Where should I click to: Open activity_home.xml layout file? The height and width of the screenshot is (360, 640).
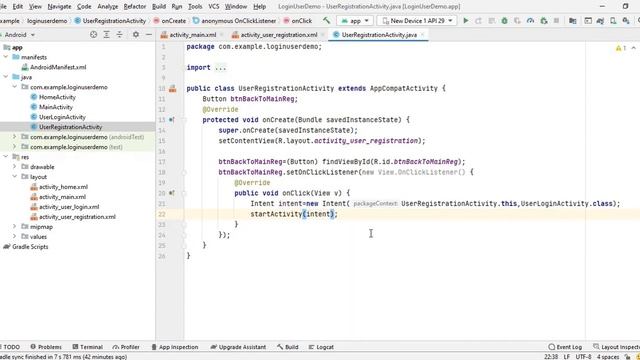click(x=63, y=187)
